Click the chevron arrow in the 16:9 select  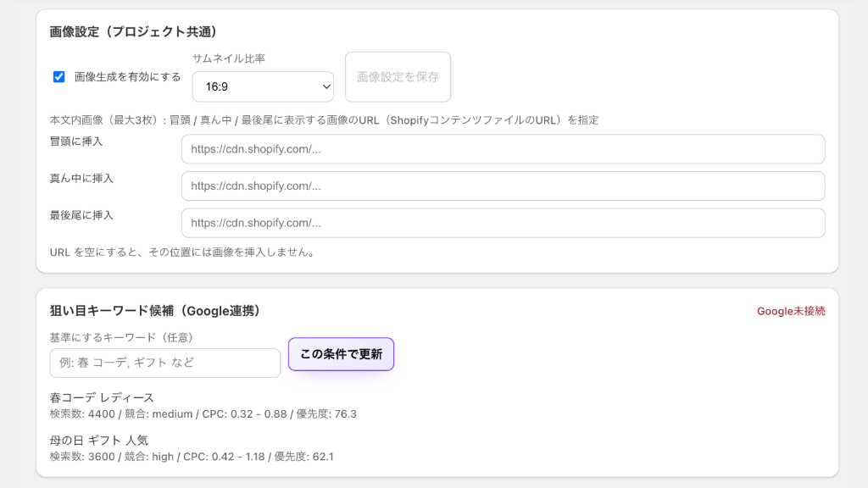tap(326, 86)
